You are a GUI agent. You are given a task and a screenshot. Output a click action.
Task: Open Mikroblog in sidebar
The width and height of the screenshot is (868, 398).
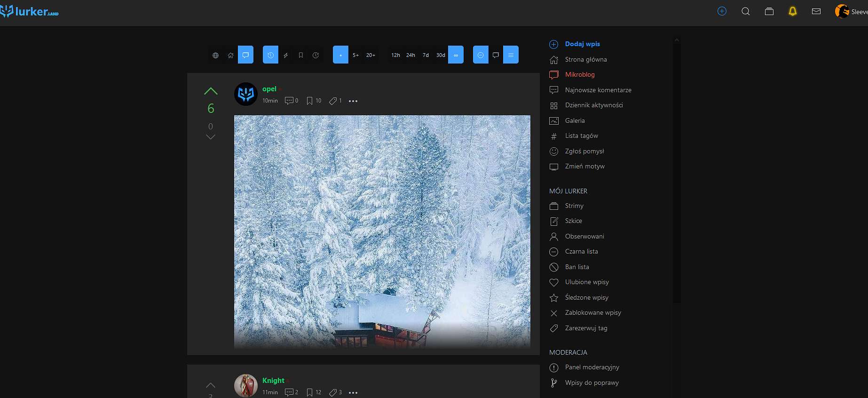[580, 74]
